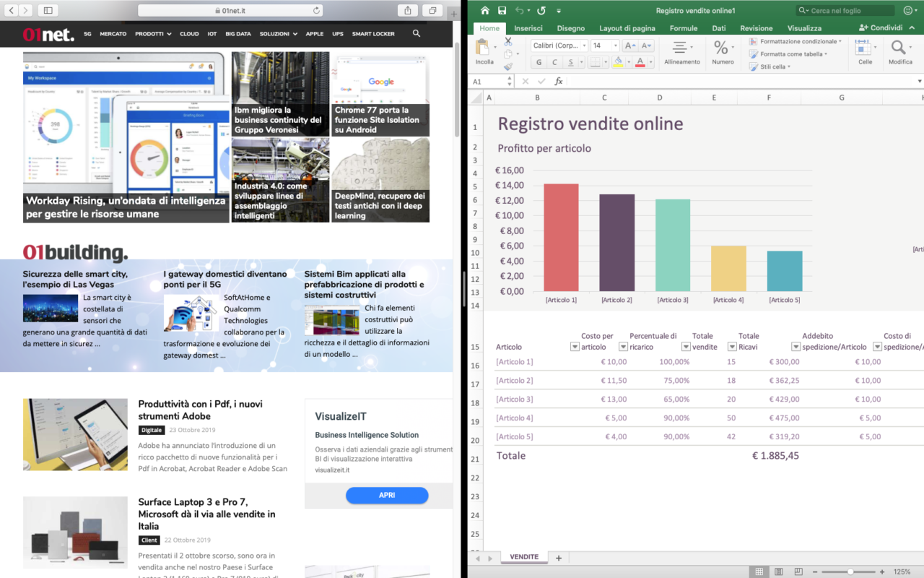Click the Increase font size icon

click(629, 46)
